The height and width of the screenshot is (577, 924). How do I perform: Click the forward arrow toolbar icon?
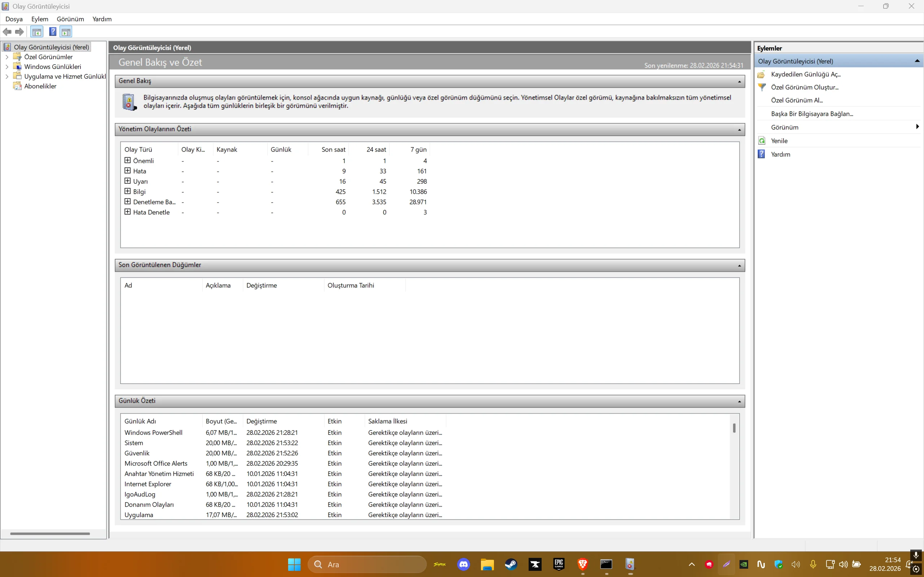tap(19, 32)
